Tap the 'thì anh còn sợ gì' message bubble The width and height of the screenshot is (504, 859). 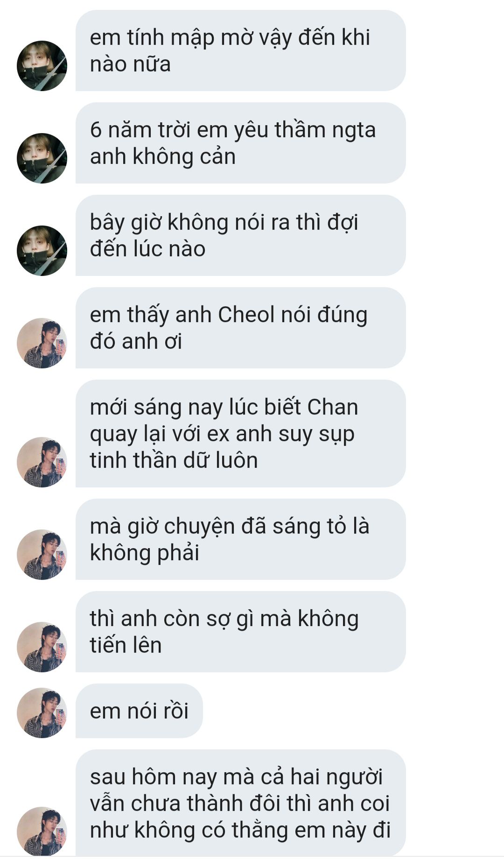(241, 632)
